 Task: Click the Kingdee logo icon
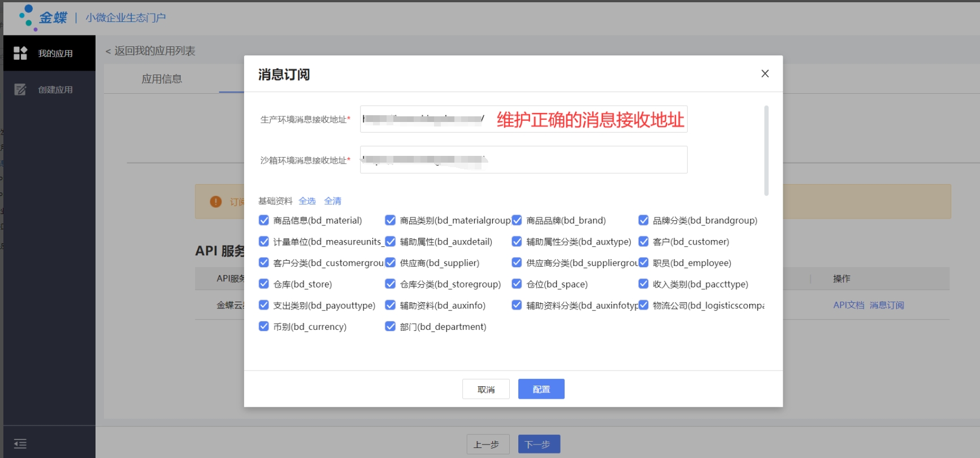(x=28, y=18)
